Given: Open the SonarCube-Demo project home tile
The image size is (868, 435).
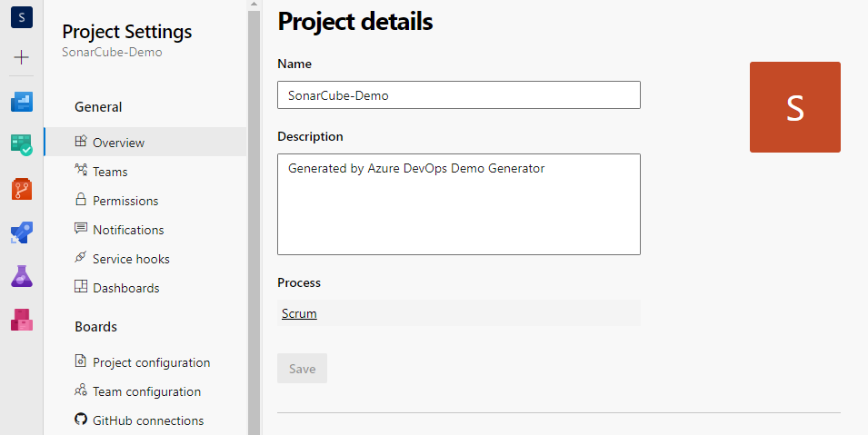Looking at the screenshot, I should click(x=22, y=17).
